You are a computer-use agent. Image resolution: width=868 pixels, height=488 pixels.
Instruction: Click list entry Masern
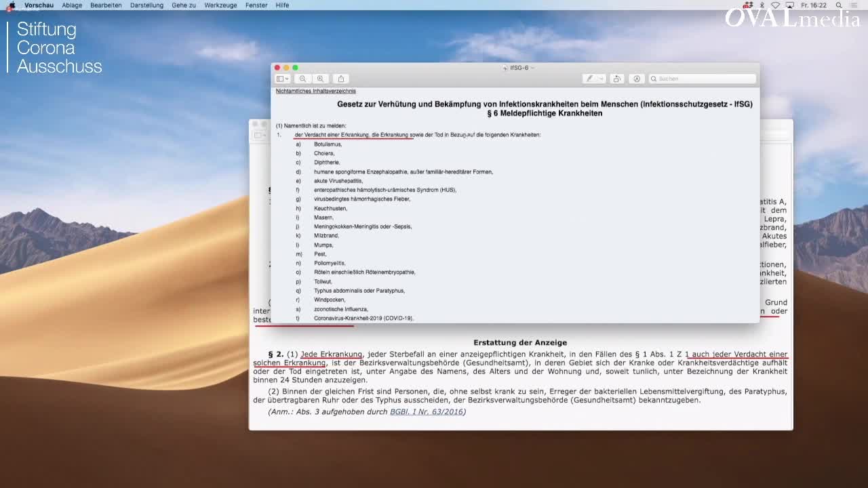[x=323, y=218]
